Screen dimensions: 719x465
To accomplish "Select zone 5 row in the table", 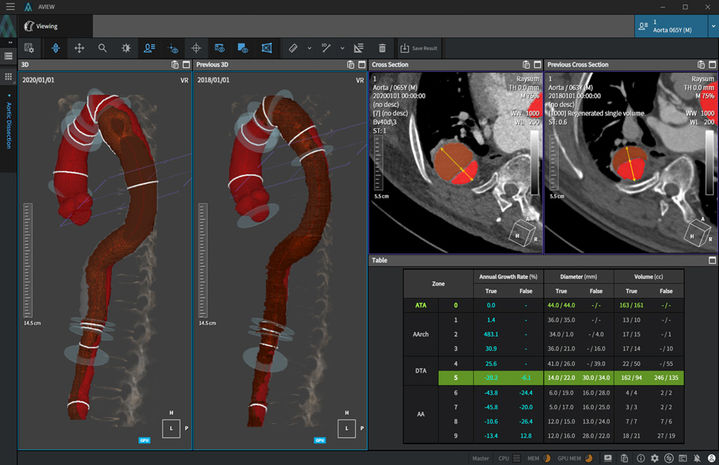I will [x=455, y=379].
